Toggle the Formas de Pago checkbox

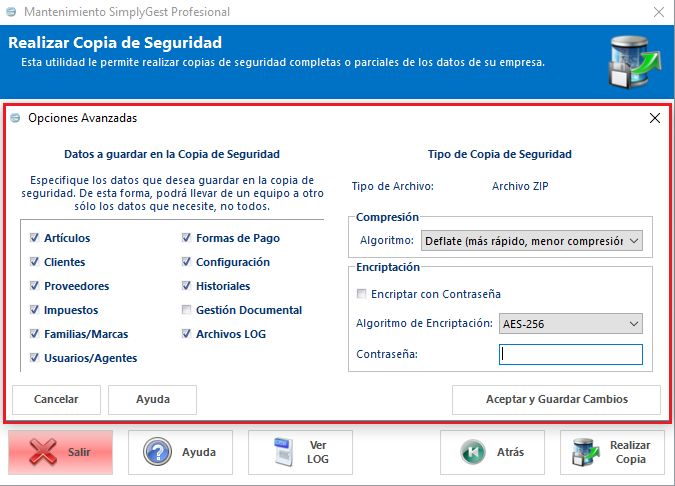pos(186,238)
